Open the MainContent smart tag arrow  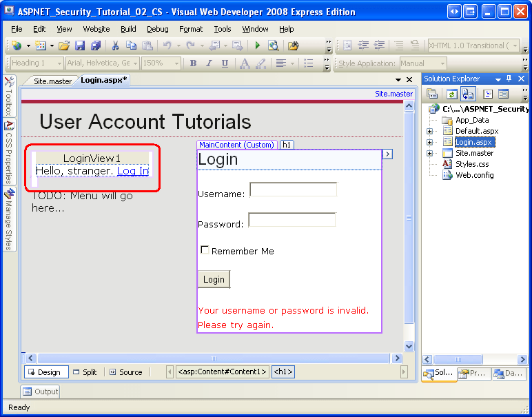(387, 154)
